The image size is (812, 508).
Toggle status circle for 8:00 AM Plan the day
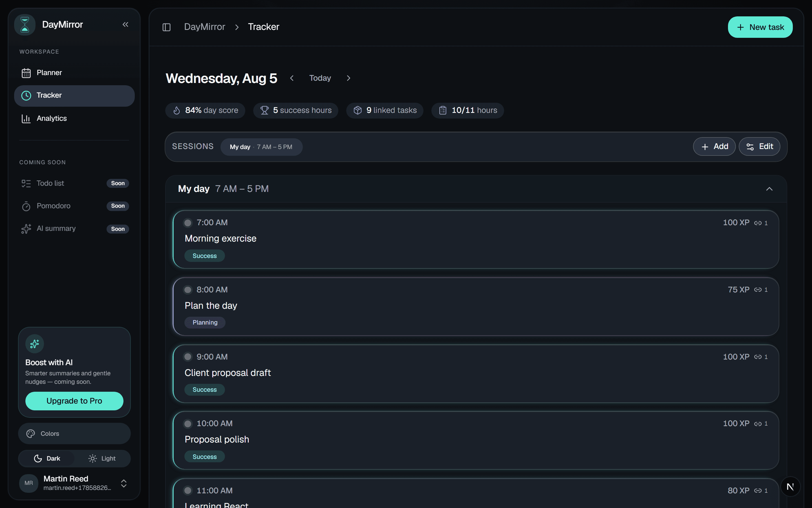pyautogui.click(x=188, y=290)
